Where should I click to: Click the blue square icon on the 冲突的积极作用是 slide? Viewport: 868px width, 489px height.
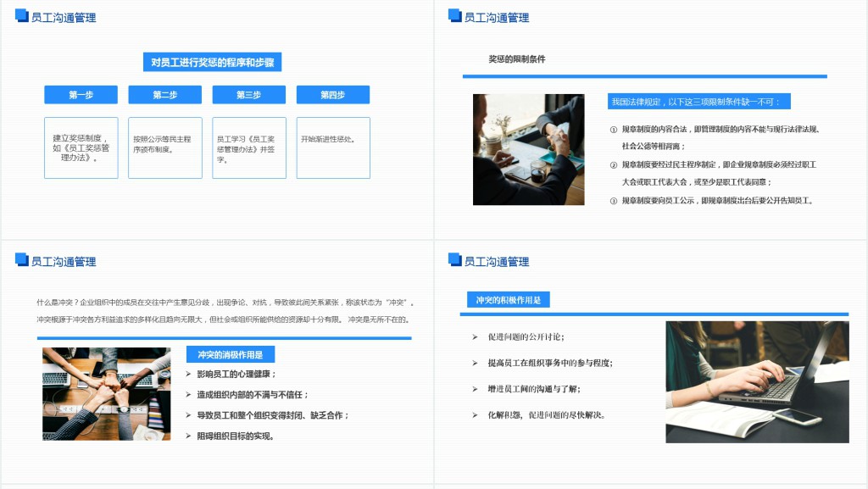[x=454, y=259]
